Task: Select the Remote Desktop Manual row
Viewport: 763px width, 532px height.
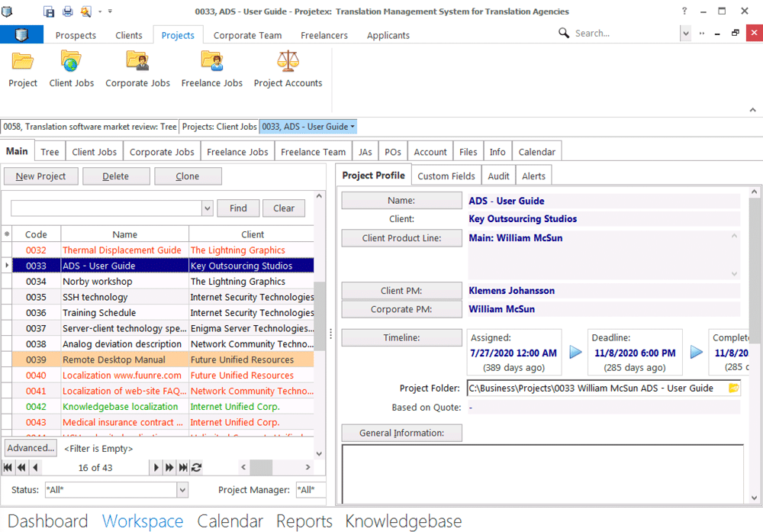Action: [x=163, y=360]
